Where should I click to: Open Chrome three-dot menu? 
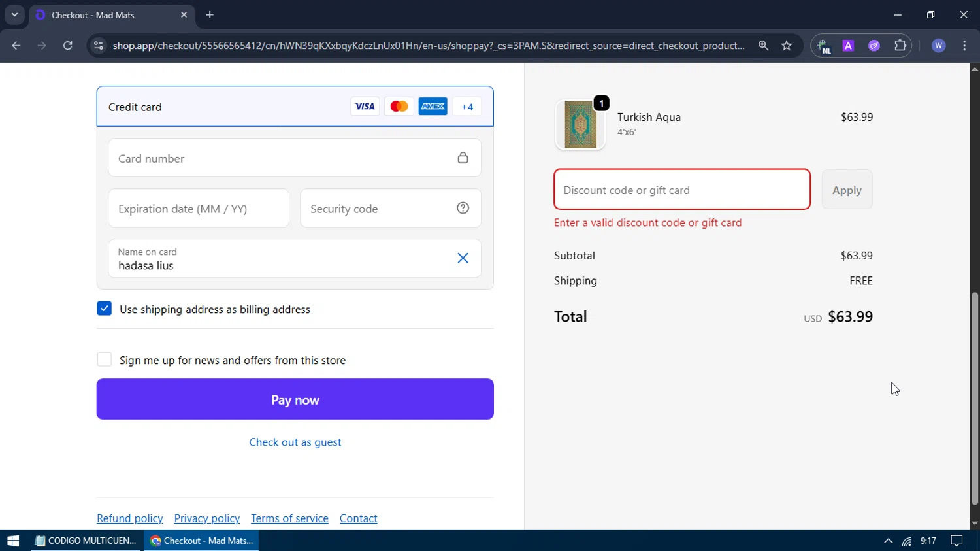pyautogui.click(x=964, y=46)
